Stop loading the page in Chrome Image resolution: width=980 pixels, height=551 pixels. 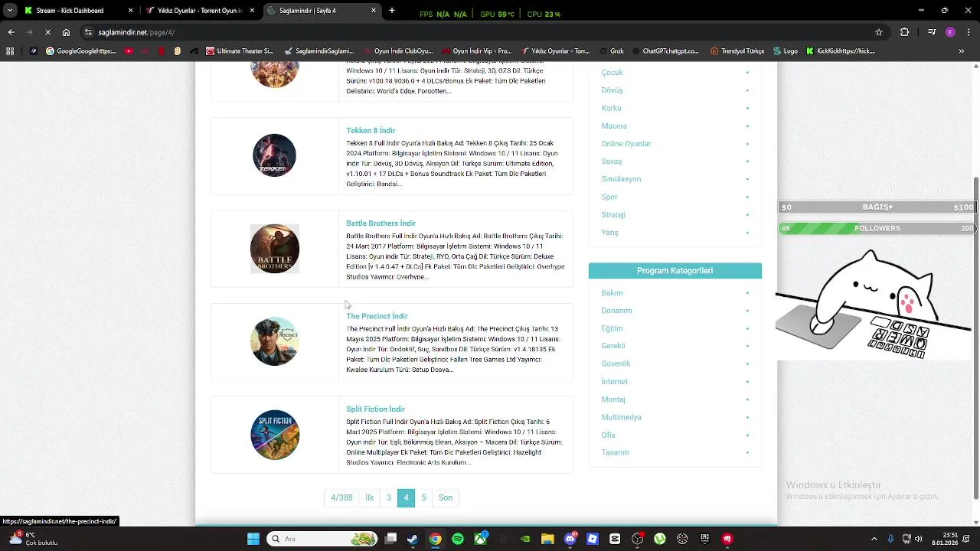tap(47, 32)
